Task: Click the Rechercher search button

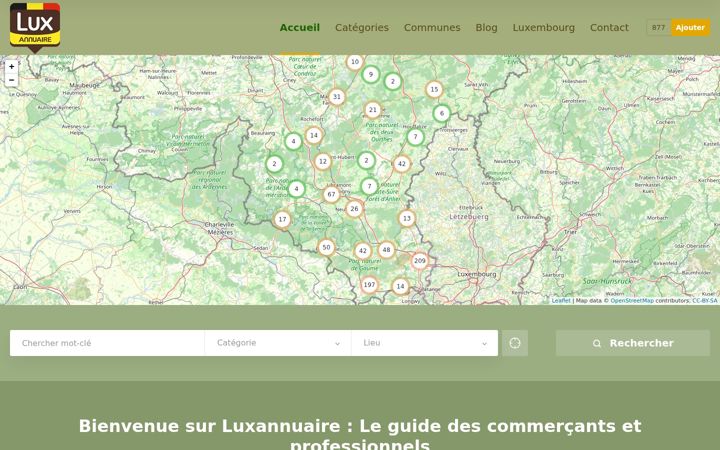Action: pos(633,343)
